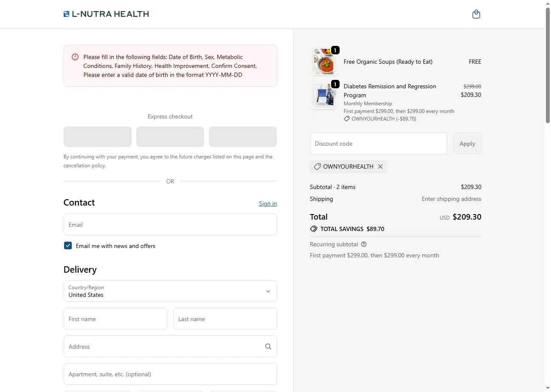Open the Country/Region dropdown

pyautogui.click(x=170, y=291)
